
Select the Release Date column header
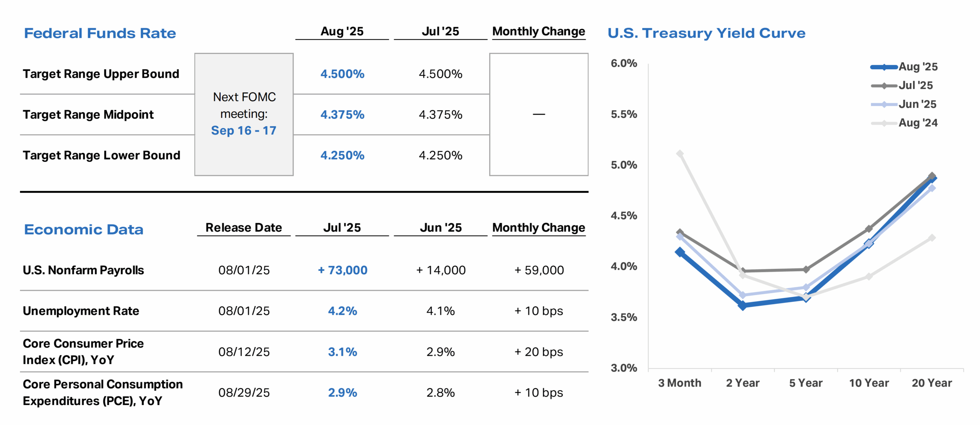[x=243, y=228]
